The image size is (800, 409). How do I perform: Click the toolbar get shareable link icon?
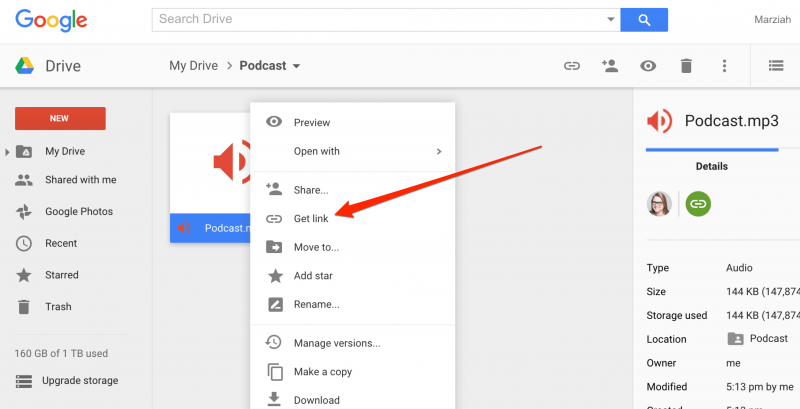(571, 66)
